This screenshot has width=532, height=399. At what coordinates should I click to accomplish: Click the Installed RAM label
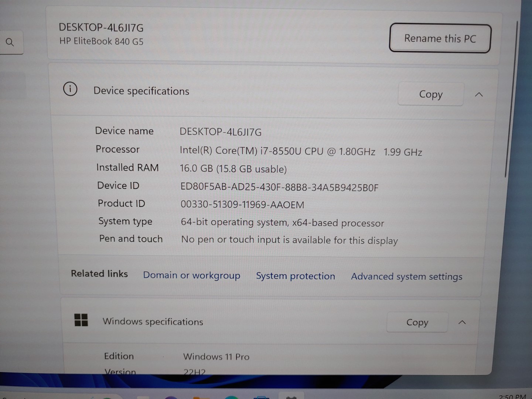coord(127,167)
